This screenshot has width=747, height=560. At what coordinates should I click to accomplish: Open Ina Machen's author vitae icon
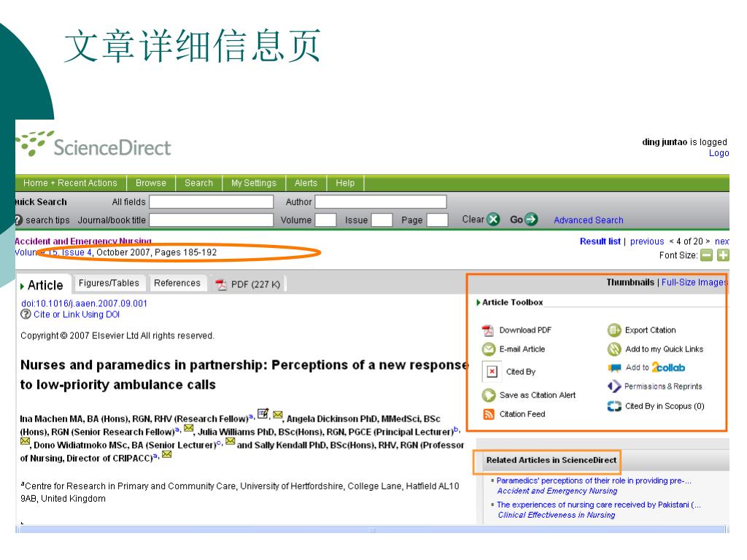(263, 413)
